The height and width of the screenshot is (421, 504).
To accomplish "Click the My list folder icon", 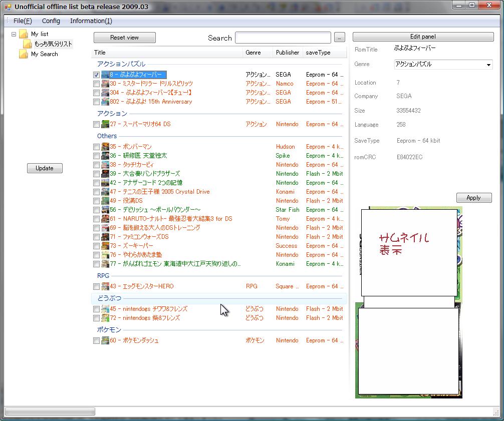I will point(24,34).
